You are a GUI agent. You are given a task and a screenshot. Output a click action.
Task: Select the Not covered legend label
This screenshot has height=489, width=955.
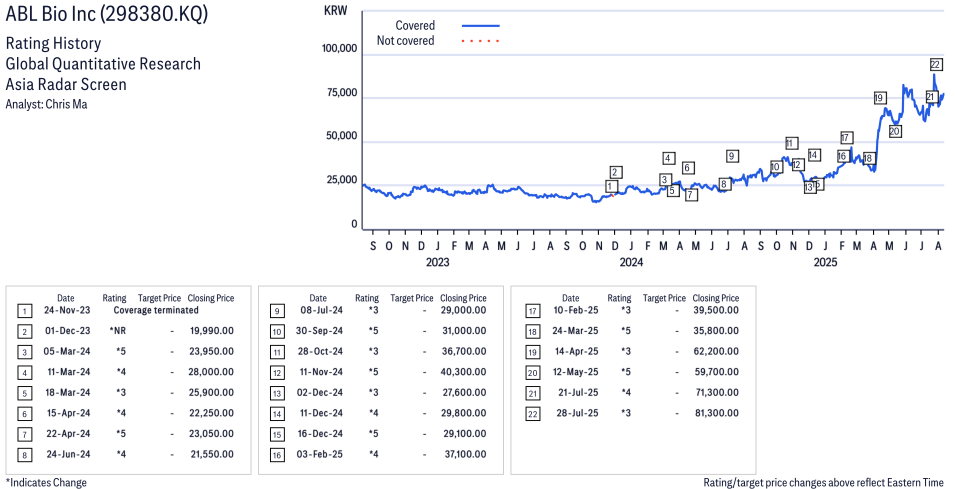pyautogui.click(x=406, y=41)
